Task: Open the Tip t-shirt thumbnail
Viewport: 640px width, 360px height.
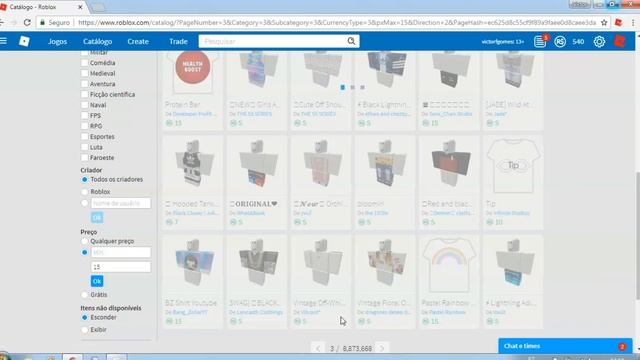Action: (513, 166)
